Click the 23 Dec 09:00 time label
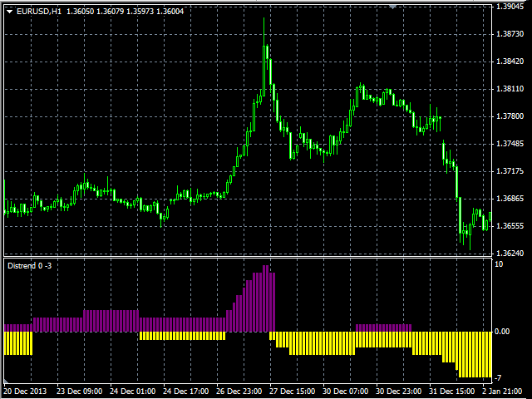This screenshot has height=399, width=532. click(x=80, y=392)
